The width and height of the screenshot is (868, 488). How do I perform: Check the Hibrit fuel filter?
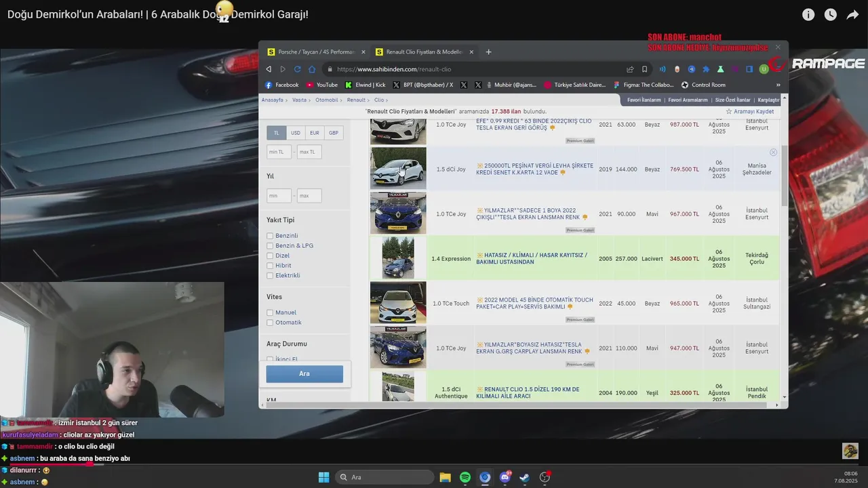pos(270,266)
